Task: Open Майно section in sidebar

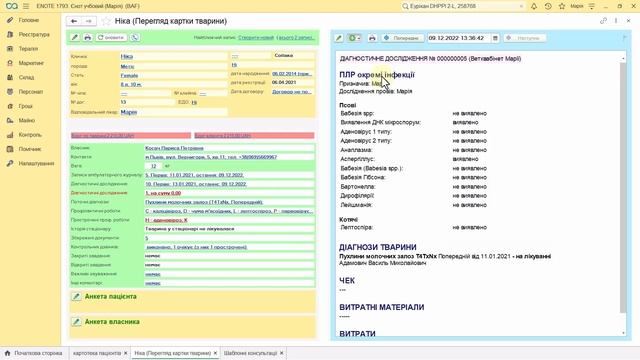Action: (27, 120)
